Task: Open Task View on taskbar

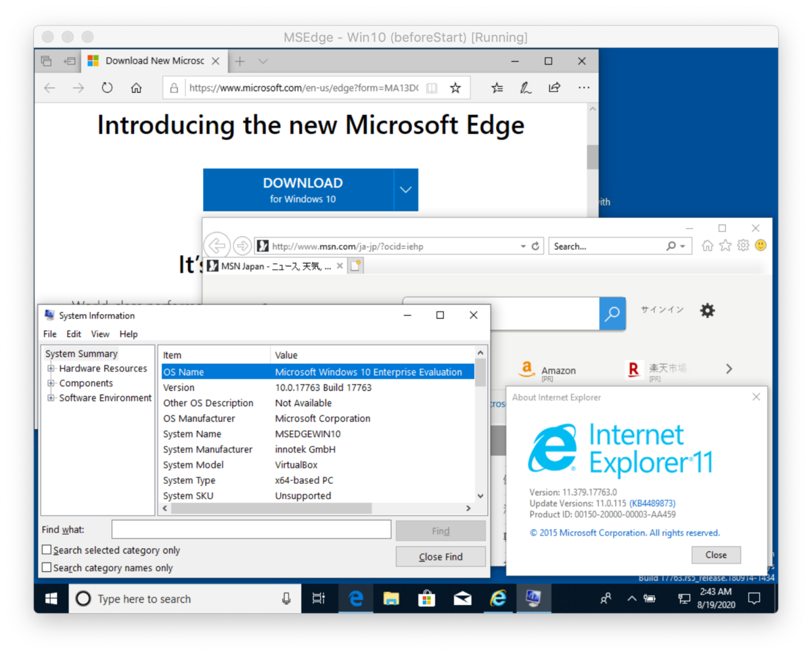Action: point(318,599)
